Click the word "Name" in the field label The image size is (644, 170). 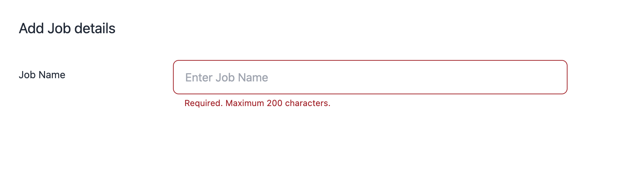click(x=52, y=75)
